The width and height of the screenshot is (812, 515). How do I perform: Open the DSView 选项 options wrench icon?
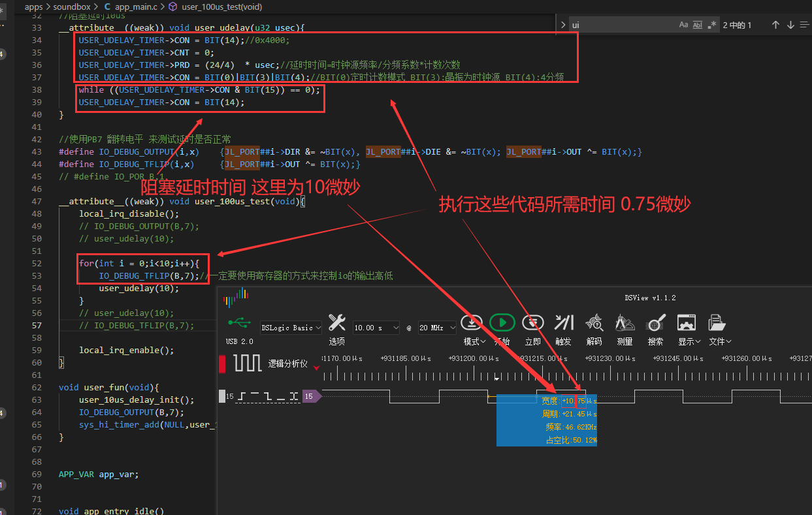(337, 322)
